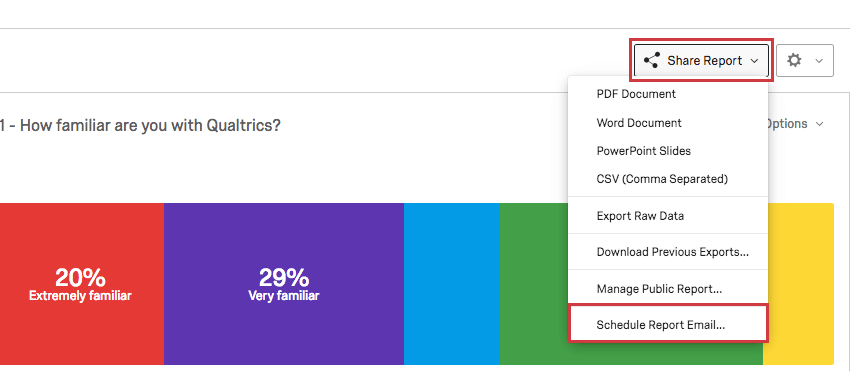The height and width of the screenshot is (371, 850).
Task: Choose Schedule Report Email option
Action: point(668,325)
